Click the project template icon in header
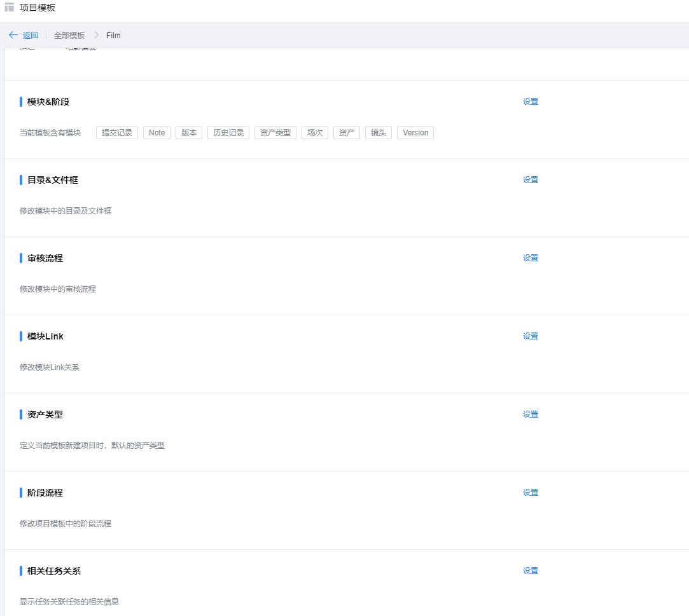The width and height of the screenshot is (689, 616). tap(10, 8)
